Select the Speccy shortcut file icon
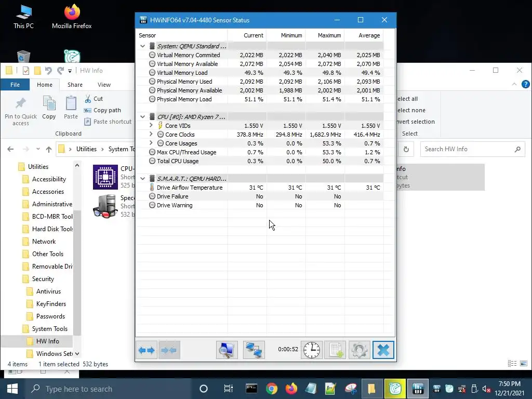 click(105, 206)
